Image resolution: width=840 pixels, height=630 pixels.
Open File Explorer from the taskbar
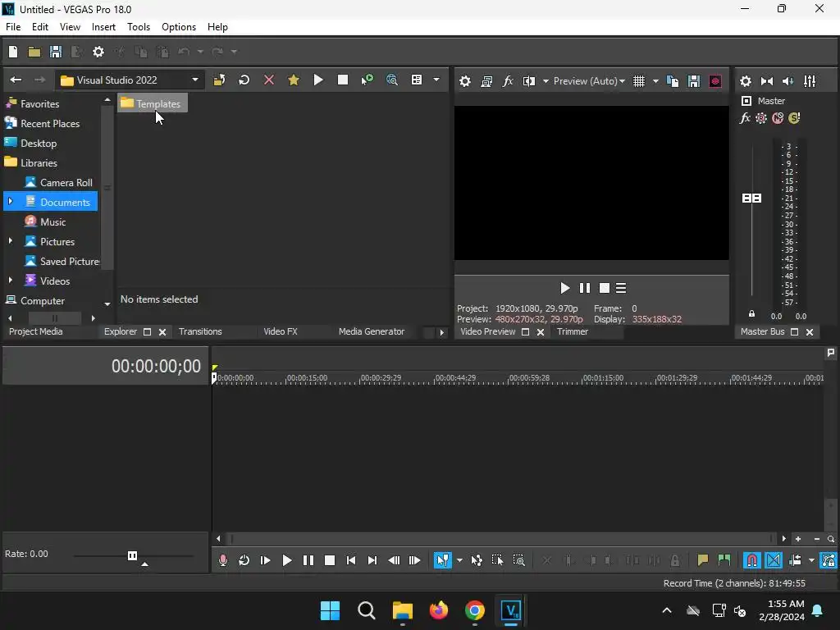pos(402,610)
